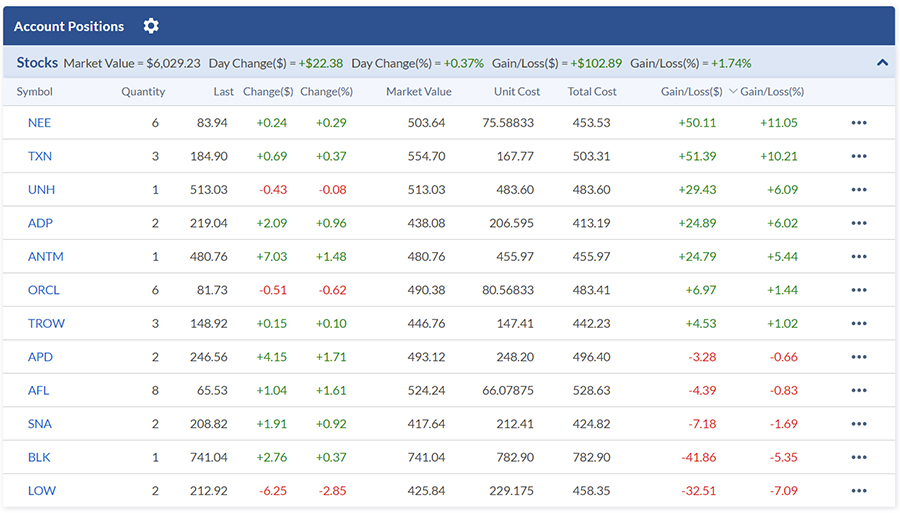Open the LOW symbol link
The width and height of the screenshot is (900, 513).
click(x=42, y=491)
